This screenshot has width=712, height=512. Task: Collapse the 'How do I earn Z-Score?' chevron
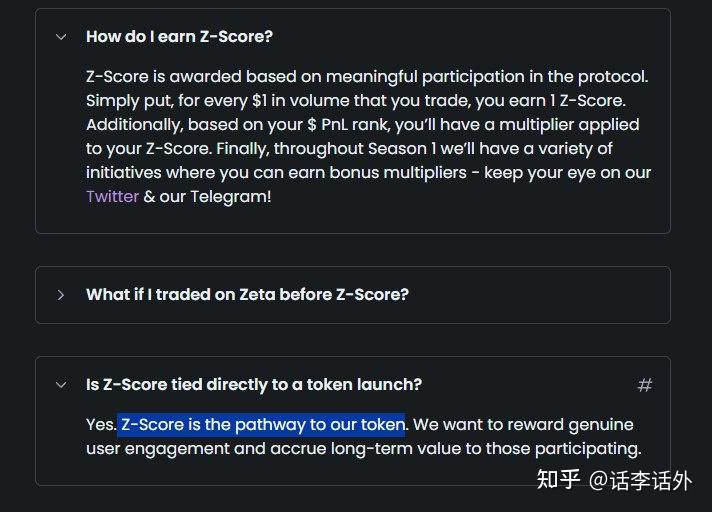tap(61, 37)
